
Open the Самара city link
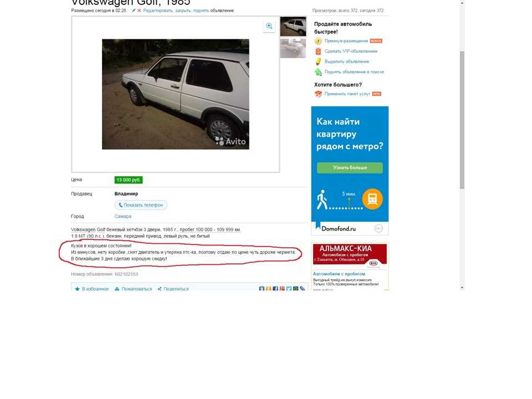pos(123,216)
